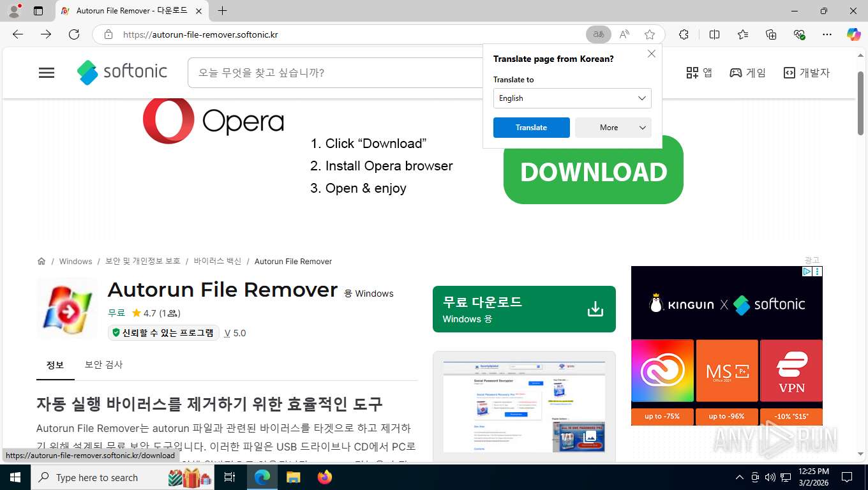
Task: Open Browser essentials heart icon
Action: tap(799, 34)
